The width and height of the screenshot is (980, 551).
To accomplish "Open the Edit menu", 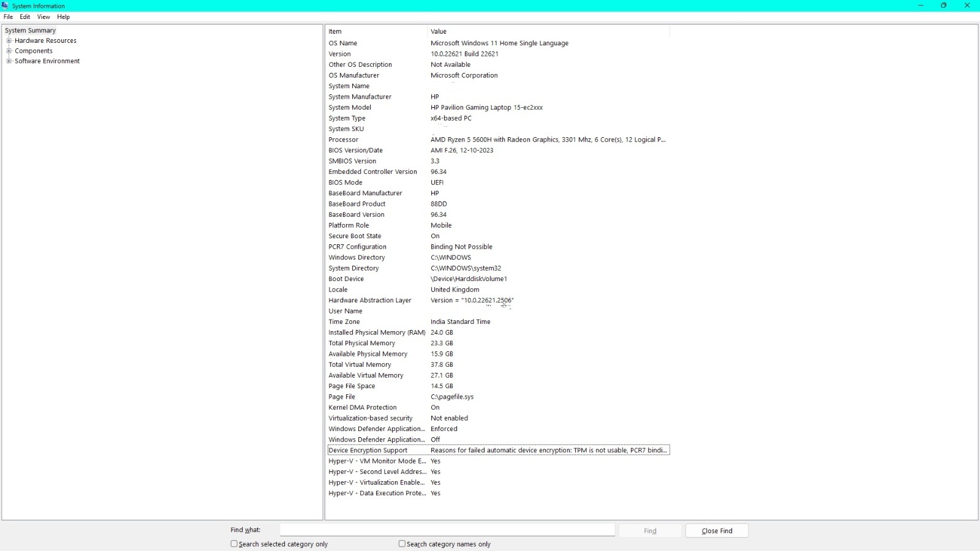I will (25, 17).
